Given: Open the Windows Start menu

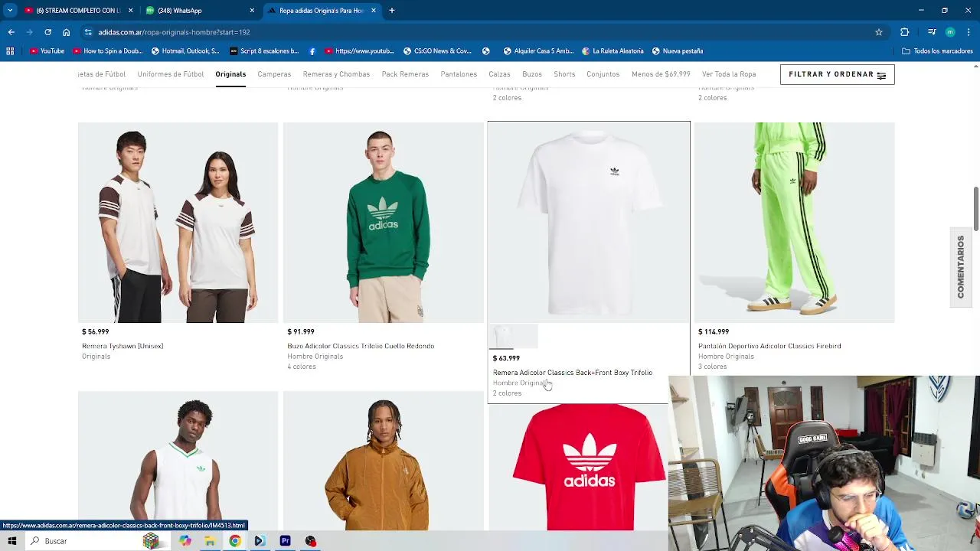Looking at the screenshot, I should tap(12, 541).
